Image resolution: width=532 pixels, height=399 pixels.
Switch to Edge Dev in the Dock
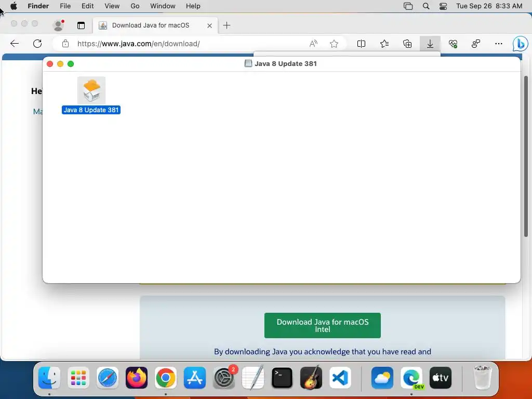pos(411,378)
